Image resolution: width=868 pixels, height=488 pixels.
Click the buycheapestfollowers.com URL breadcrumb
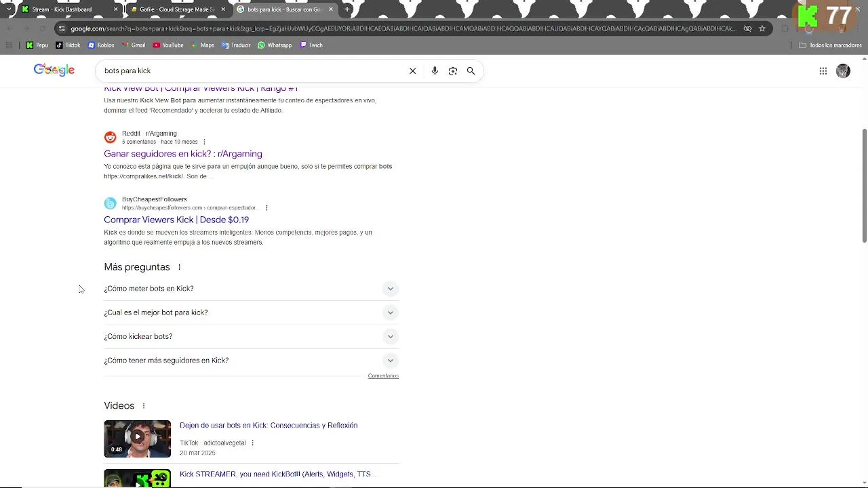[189, 207]
